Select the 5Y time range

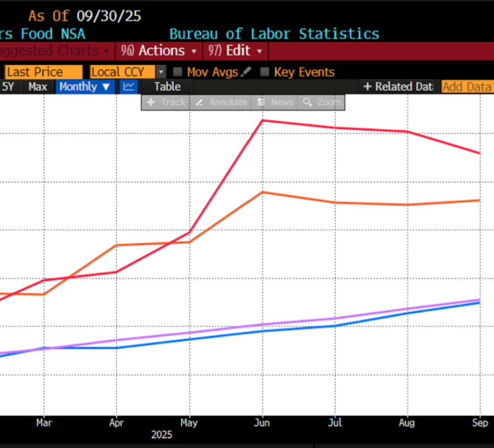[x=9, y=86]
